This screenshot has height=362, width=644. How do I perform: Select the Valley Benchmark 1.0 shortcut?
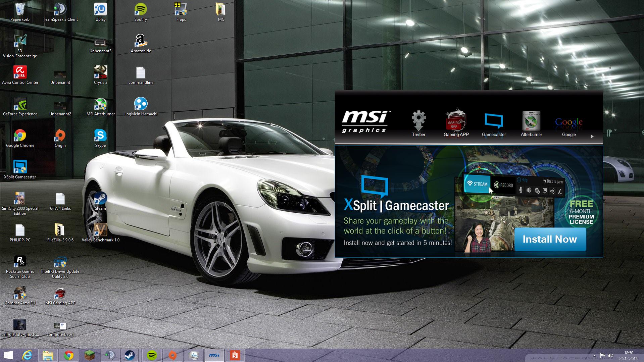[x=100, y=233]
